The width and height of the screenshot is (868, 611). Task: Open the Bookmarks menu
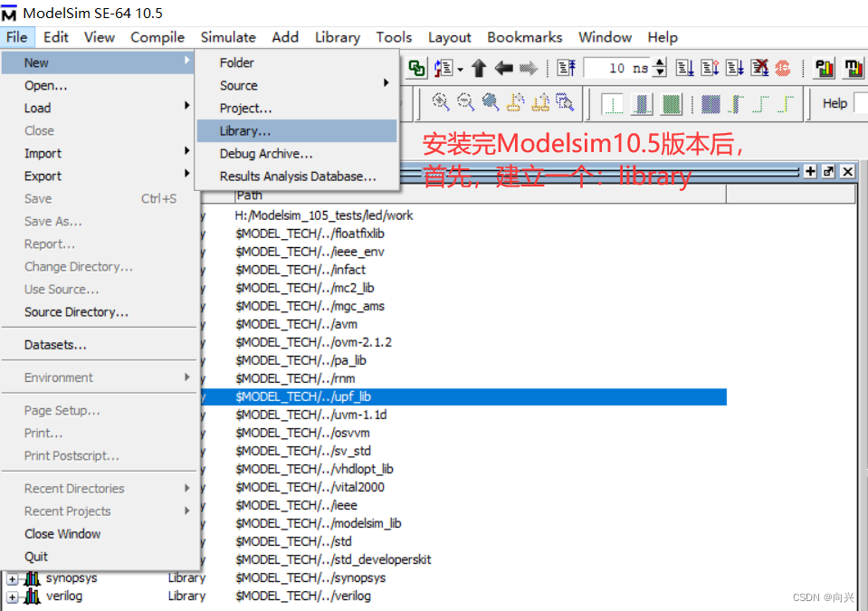525,37
